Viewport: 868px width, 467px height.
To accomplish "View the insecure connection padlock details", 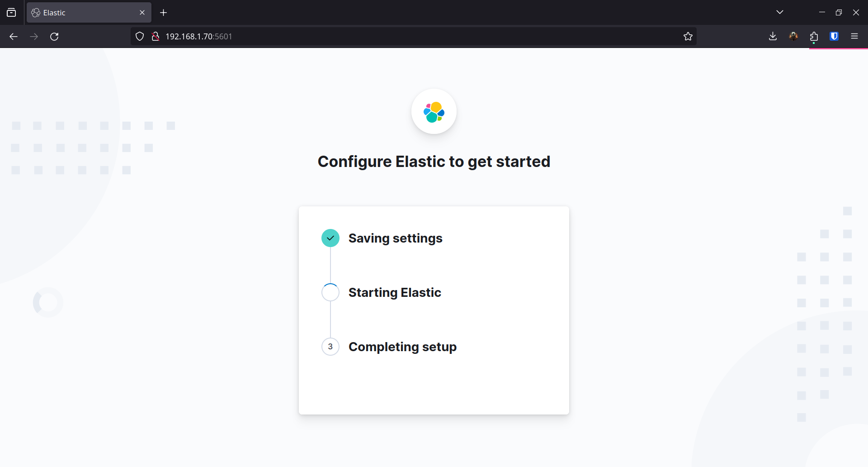I will (x=156, y=37).
